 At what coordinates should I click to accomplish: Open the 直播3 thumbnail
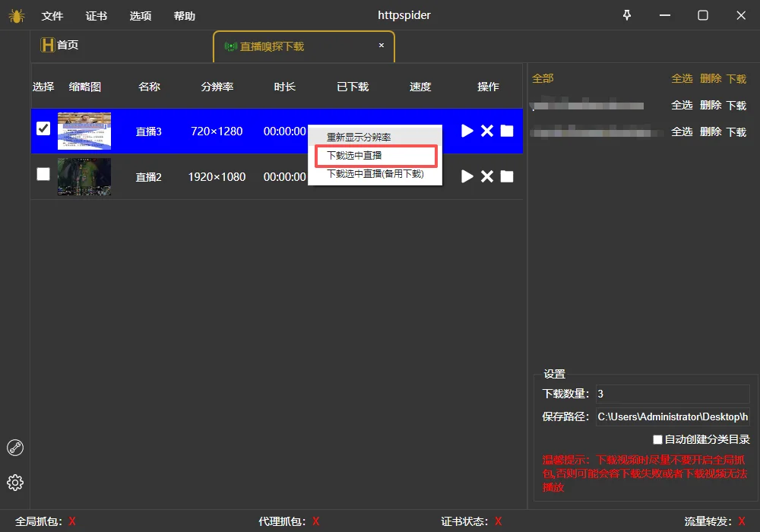coord(84,131)
